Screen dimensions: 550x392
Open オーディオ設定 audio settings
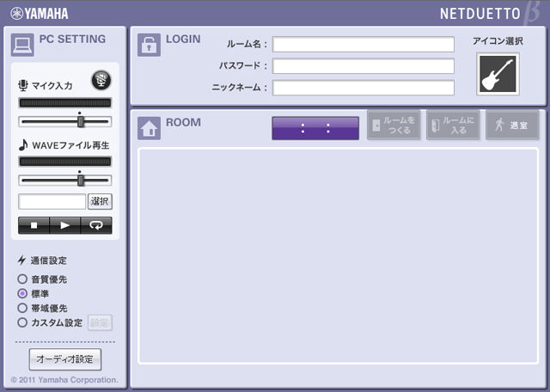pos(65,359)
